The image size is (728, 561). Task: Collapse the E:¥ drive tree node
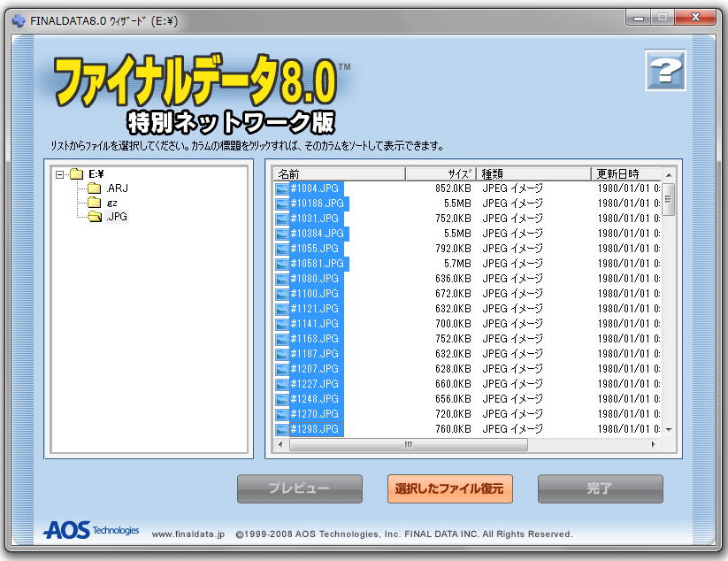tap(59, 174)
